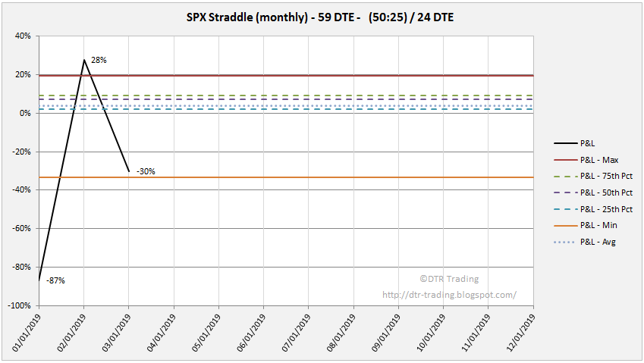The width and height of the screenshot is (644, 363).
Task: Click the 28% data label
Action: (99, 61)
